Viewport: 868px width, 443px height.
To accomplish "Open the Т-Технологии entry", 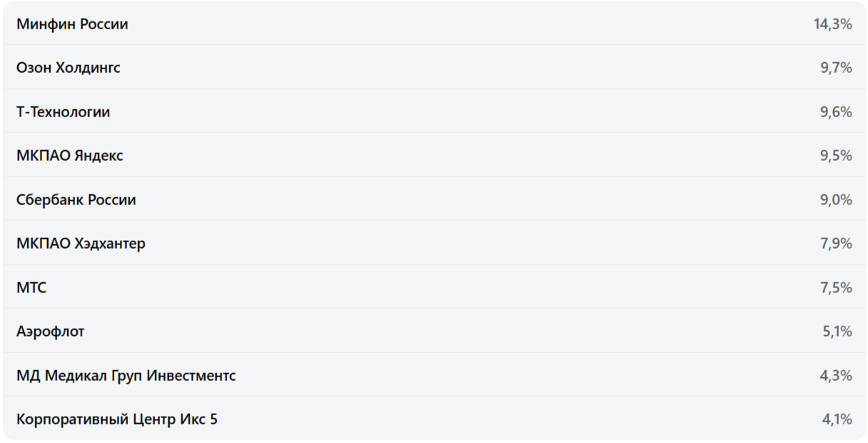I will pyautogui.click(x=64, y=112).
